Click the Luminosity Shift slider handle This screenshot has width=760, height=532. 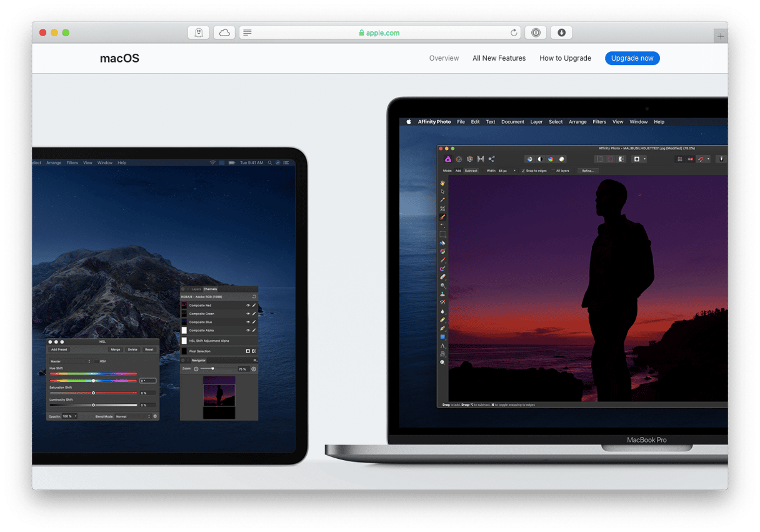pos(93,405)
